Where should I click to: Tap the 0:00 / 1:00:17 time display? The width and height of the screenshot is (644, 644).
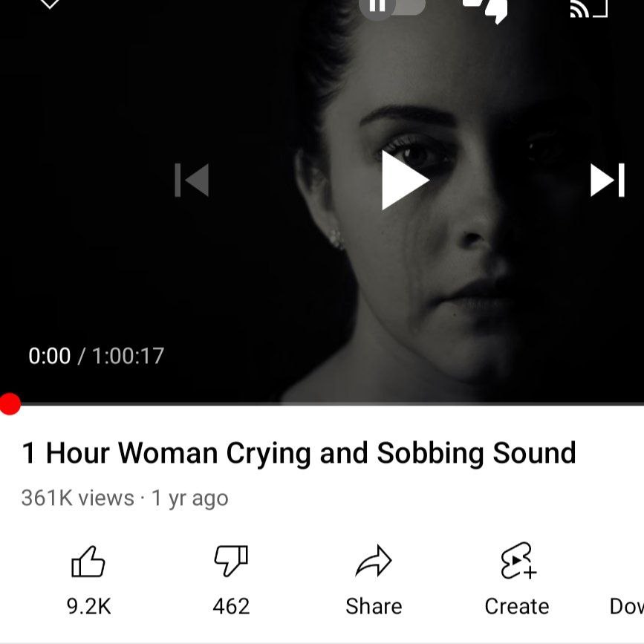[97, 356]
